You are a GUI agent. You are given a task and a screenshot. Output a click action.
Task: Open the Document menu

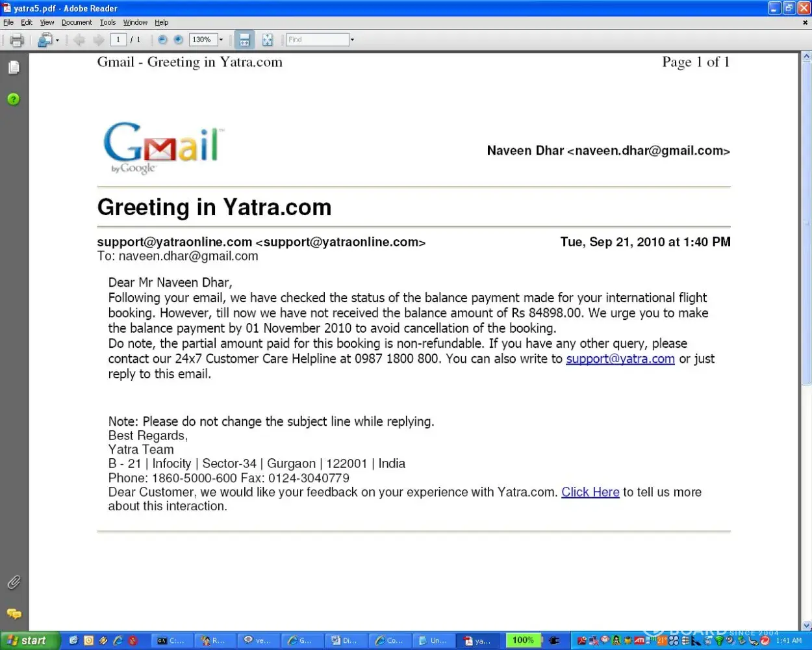coord(77,22)
